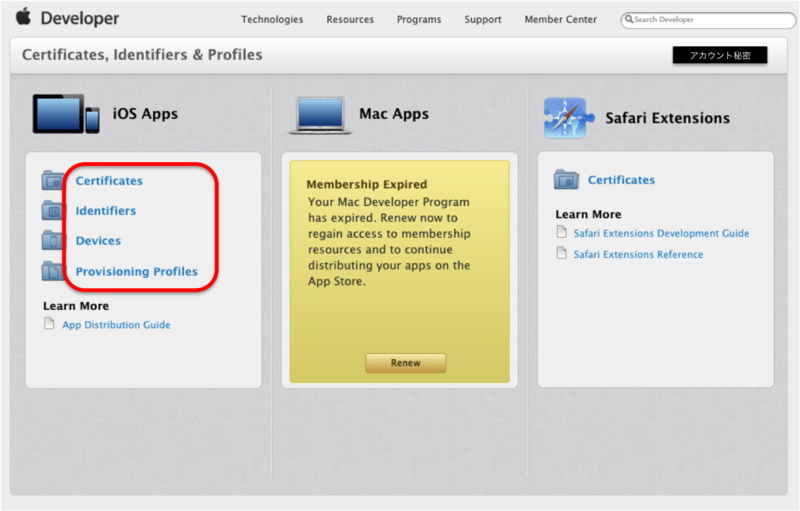
Task: Click the Developer home title
Action: [x=80, y=18]
